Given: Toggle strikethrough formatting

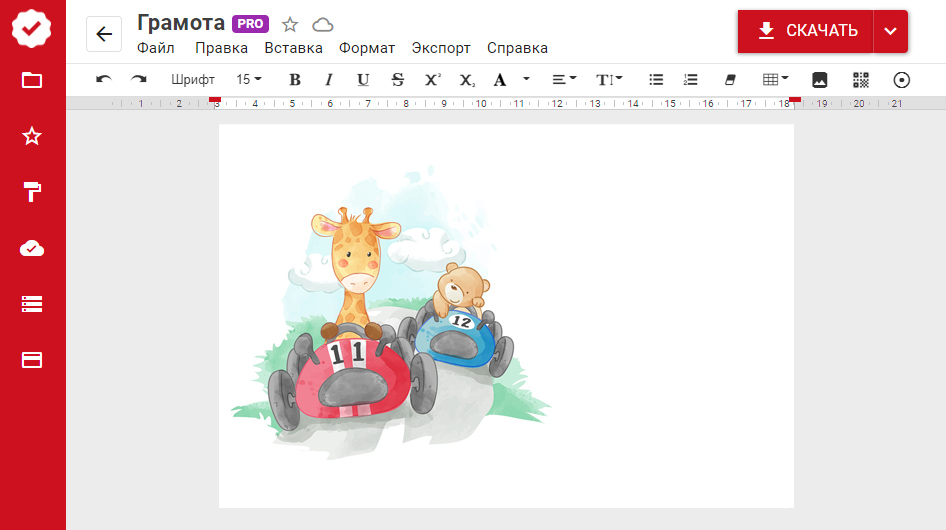Looking at the screenshot, I should coord(398,80).
